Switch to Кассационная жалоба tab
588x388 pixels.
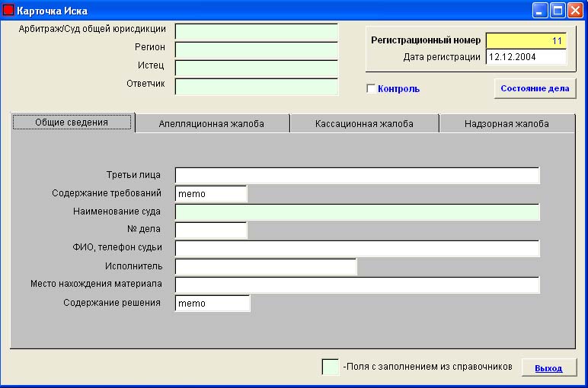coord(364,124)
